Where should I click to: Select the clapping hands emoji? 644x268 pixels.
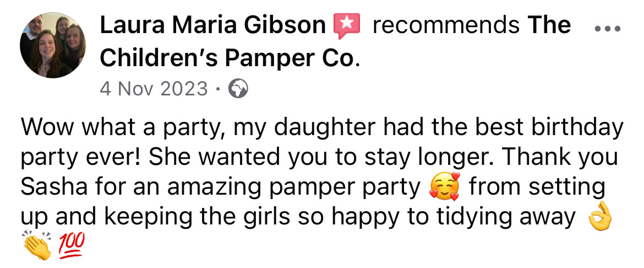(x=37, y=246)
